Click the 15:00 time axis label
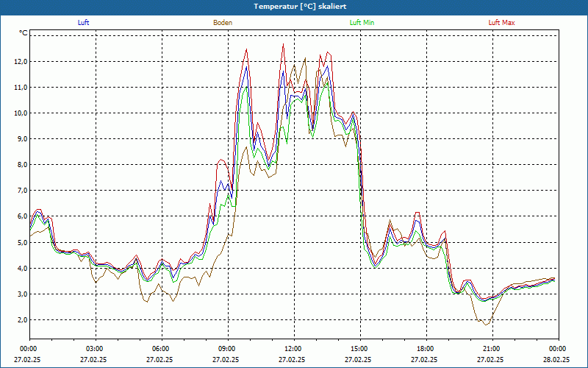The height and width of the screenshot is (368, 588). (x=360, y=349)
